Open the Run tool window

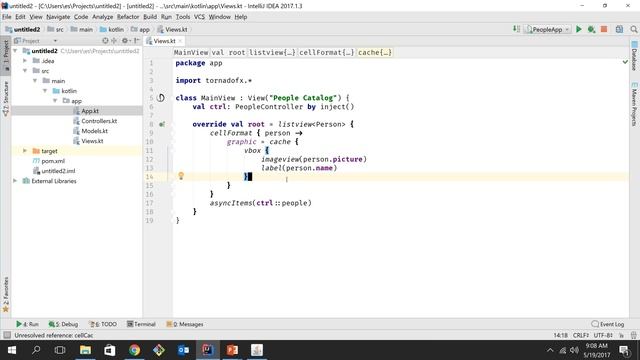pos(27,324)
